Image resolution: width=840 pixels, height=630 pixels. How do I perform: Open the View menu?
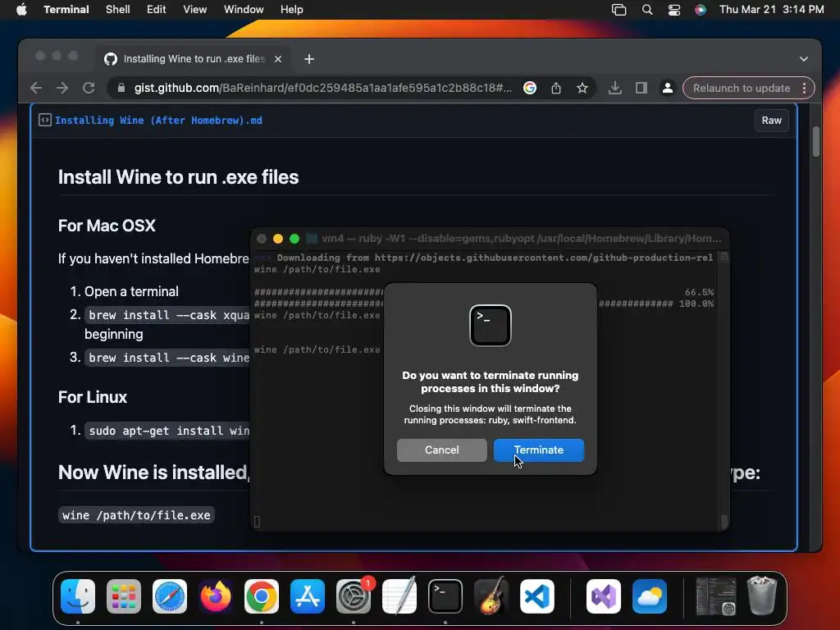click(195, 10)
